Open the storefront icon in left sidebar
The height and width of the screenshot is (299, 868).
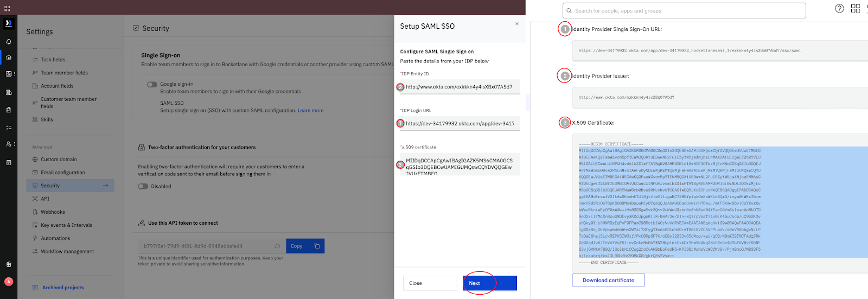coord(9,162)
